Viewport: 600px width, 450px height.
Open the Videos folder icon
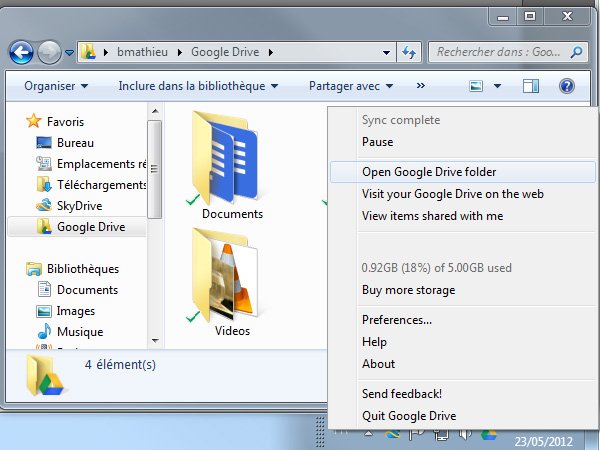(232, 279)
